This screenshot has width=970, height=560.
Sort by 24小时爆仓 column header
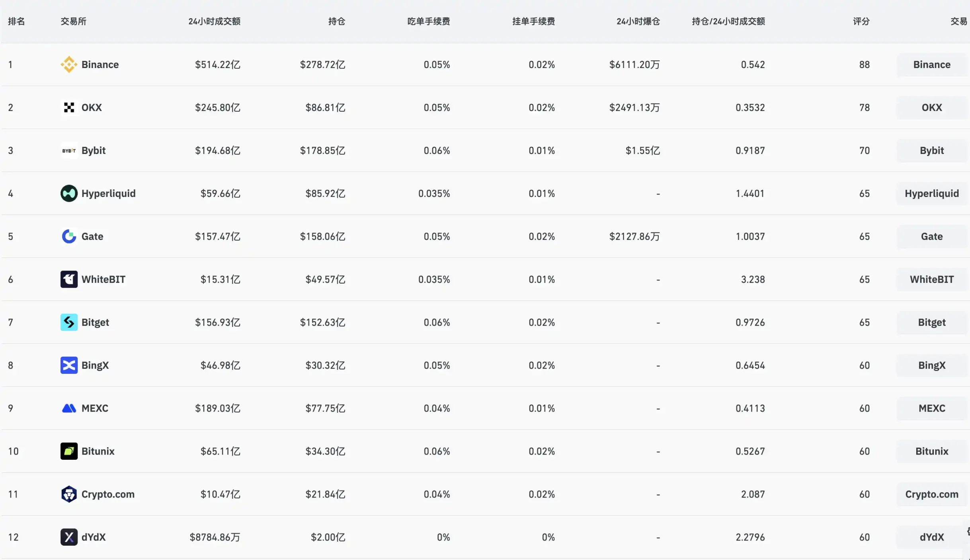coord(638,21)
